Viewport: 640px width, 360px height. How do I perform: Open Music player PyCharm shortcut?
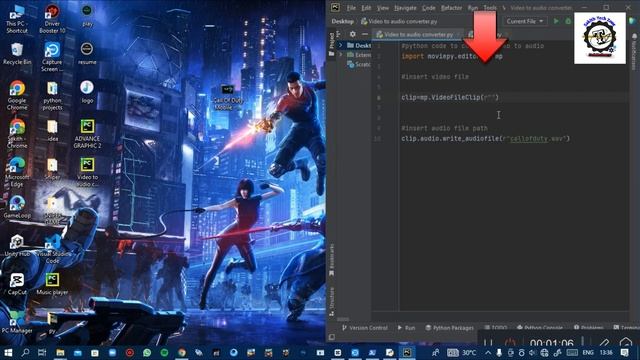[52, 284]
